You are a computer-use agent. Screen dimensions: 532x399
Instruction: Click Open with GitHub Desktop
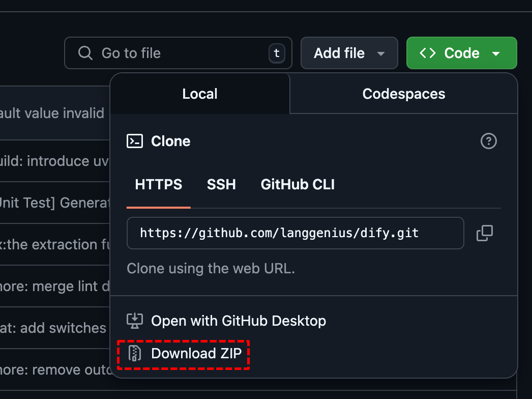239,321
